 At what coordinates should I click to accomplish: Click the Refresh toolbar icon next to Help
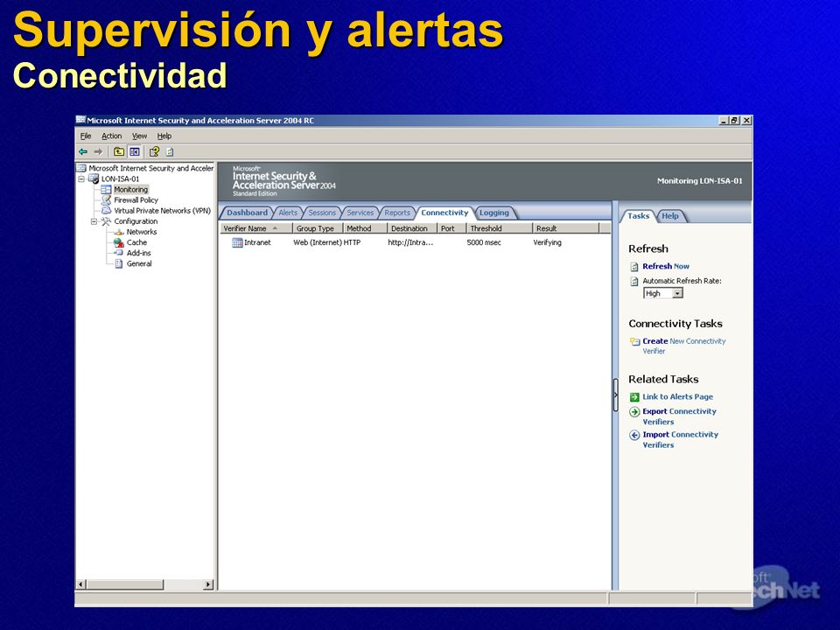coord(170,151)
